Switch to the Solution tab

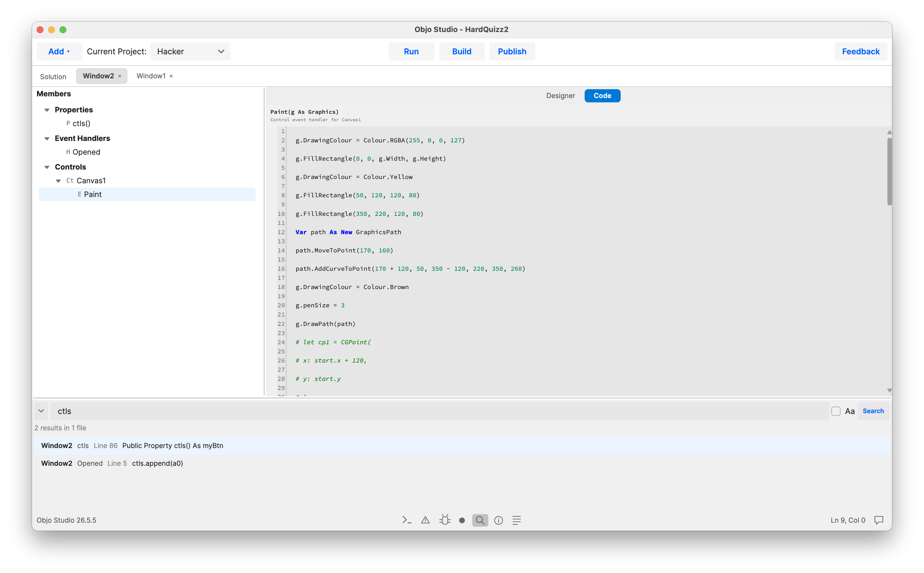click(53, 77)
